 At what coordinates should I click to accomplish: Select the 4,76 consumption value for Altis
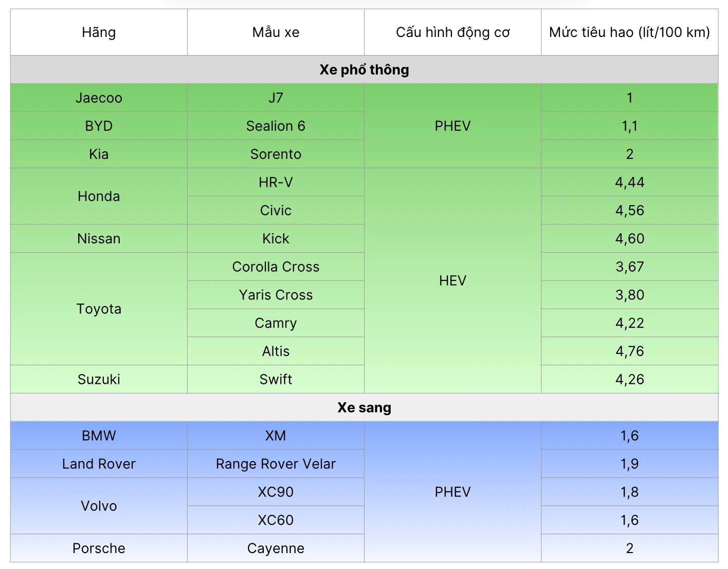629,351
